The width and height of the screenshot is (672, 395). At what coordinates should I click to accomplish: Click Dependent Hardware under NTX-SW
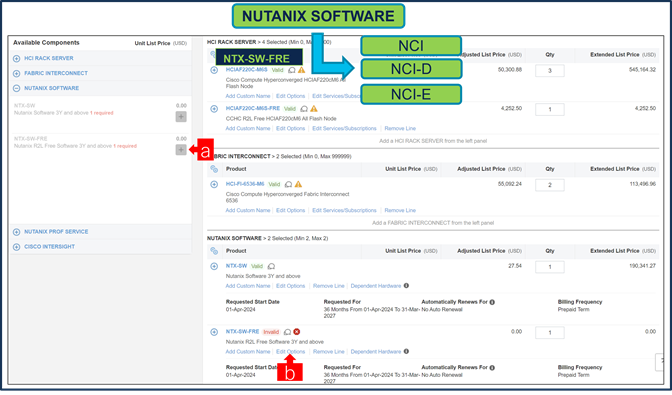(375, 286)
